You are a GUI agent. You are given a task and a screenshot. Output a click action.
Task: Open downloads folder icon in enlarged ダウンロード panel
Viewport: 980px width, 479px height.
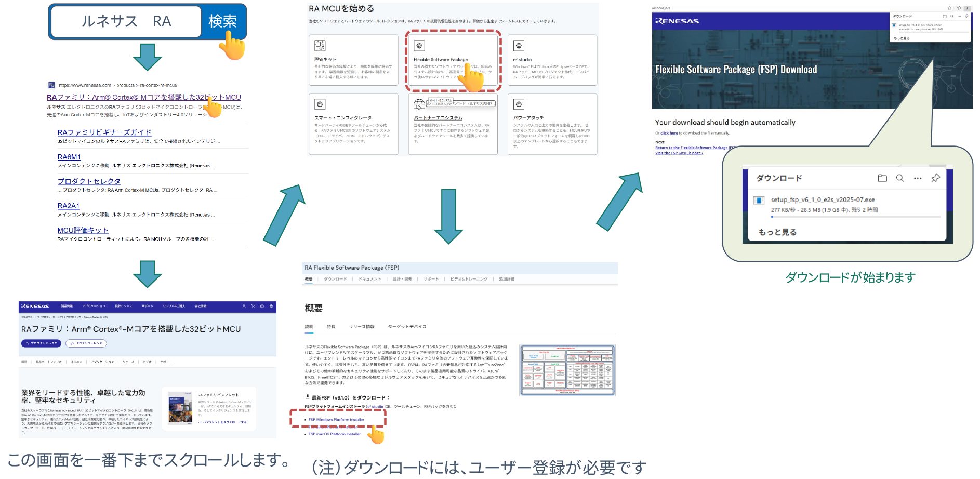click(x=882, y=178)
